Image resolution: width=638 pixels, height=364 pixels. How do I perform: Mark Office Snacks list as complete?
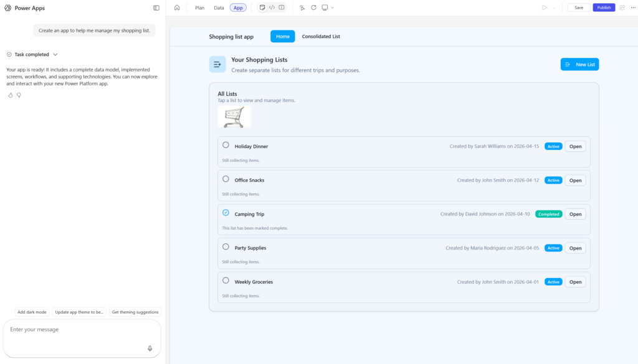226,179
